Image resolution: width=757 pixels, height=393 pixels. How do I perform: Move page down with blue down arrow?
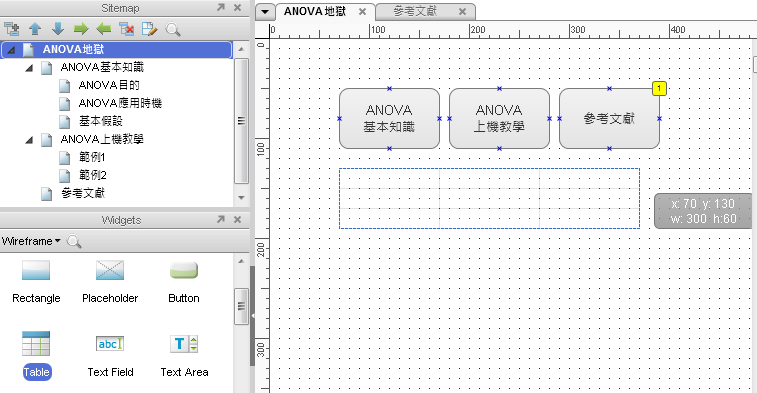click(58, 29)
